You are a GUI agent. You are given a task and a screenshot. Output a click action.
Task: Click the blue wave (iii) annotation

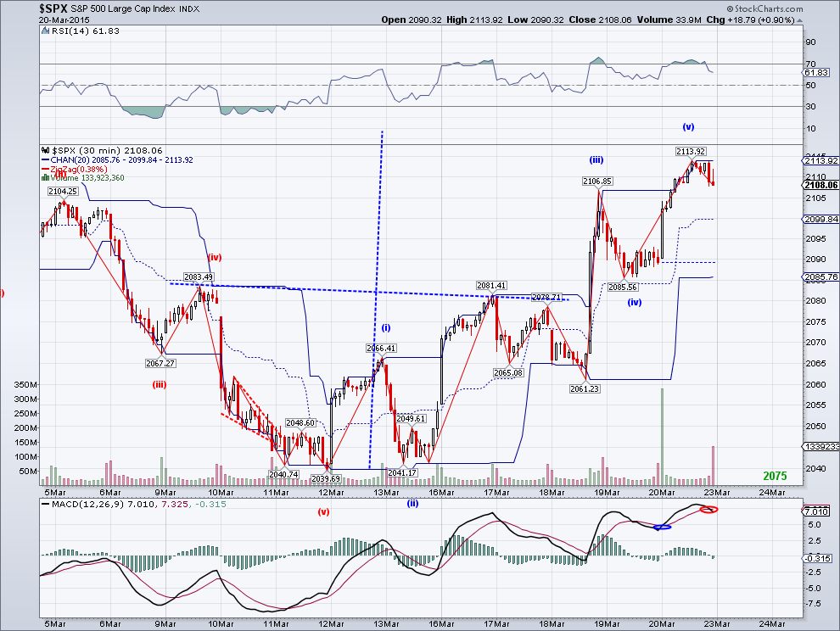[x=596, y=159]
